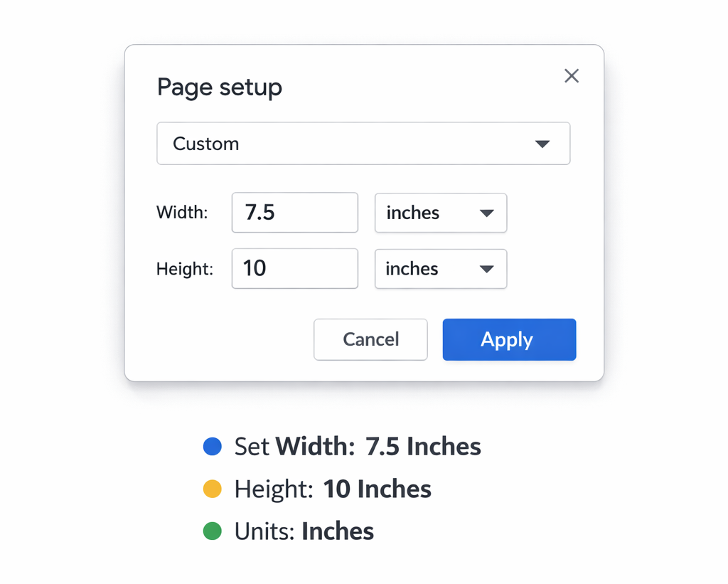728x584 pixels.
Task: Click the chevron on the Custom dropdown
Action: coord(542,143)
